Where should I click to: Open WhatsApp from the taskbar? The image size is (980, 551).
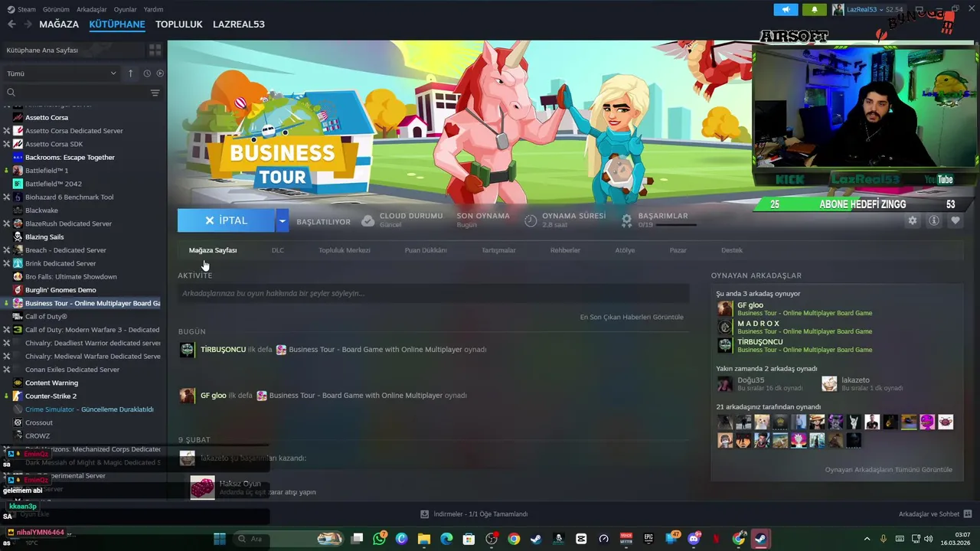click(380, 539)
